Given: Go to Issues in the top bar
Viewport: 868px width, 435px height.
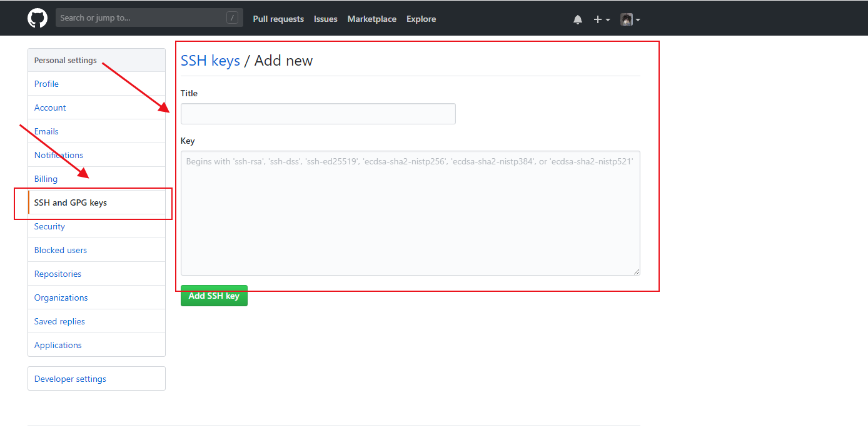Looking at the screenshot, I should point(326,19).
